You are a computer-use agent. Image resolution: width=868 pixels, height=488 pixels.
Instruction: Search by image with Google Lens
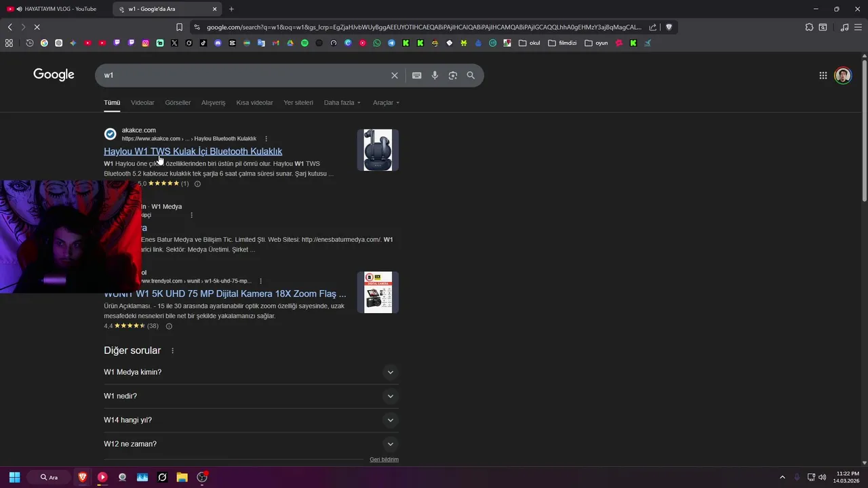point(453,75)
